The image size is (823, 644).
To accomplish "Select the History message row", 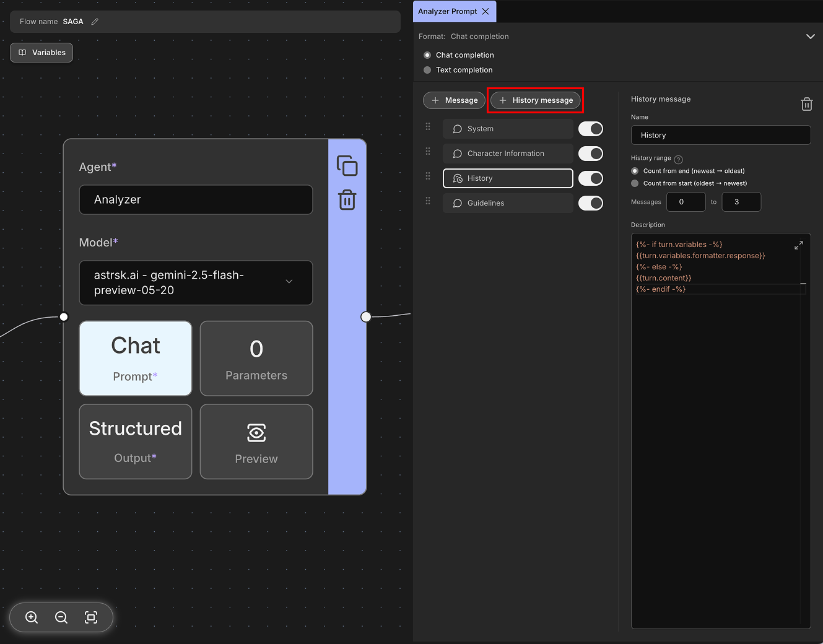I will tap(508, 178).
